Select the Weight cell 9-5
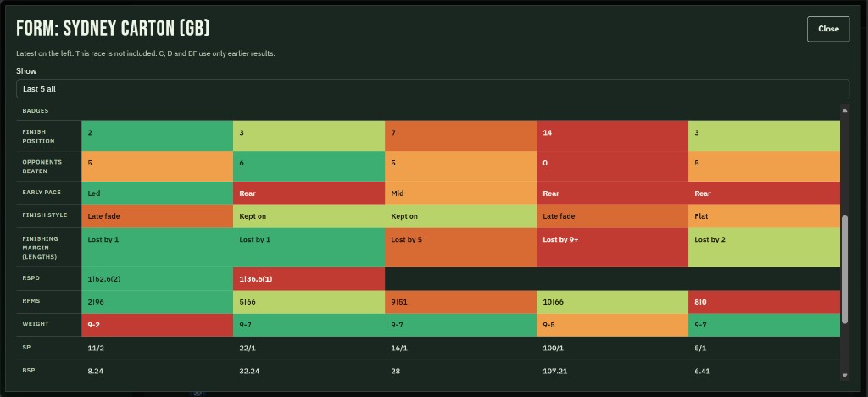The height and width of the screenshot is (397, 868). tap(612, 325)
